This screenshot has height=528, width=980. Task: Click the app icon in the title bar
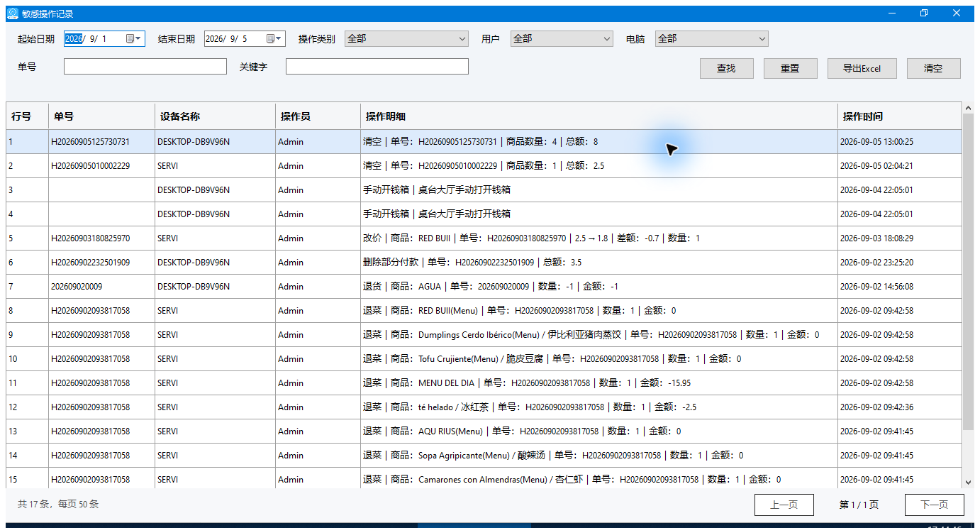(12, 13)
